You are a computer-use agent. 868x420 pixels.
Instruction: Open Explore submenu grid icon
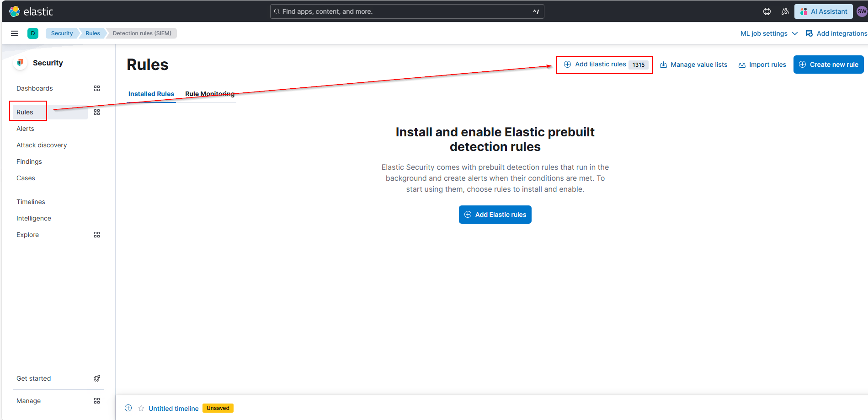tap(97, 235)
